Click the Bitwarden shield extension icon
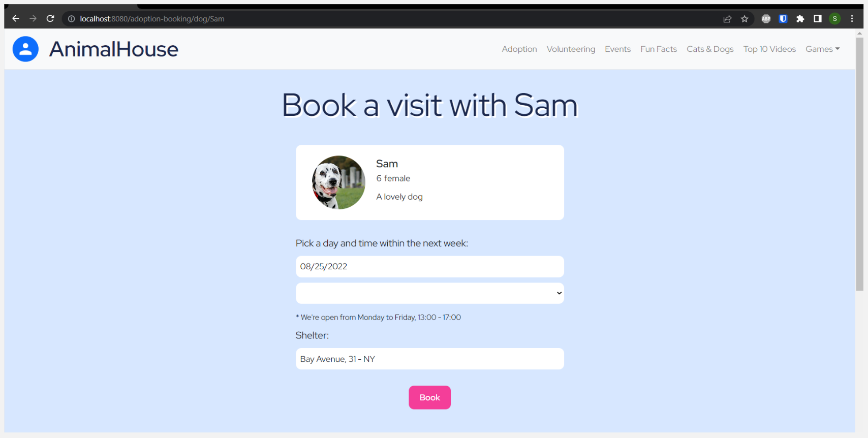 click(783, 19)
